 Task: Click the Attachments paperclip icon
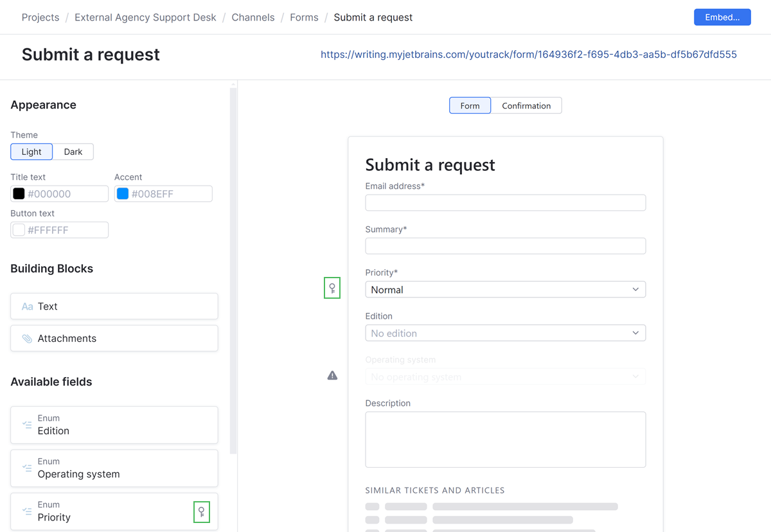[26, 338]
